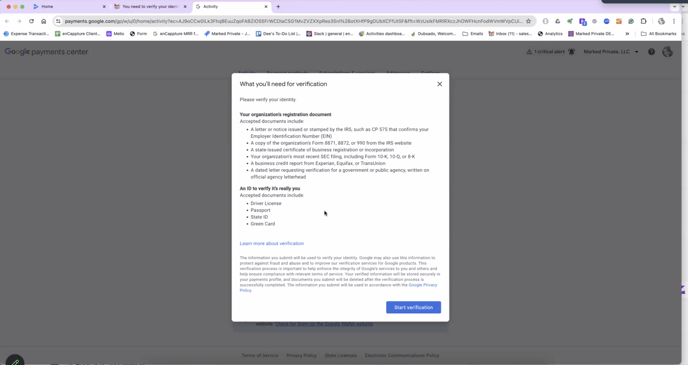Open the Expense Transactions bookmark

(26, 34)
